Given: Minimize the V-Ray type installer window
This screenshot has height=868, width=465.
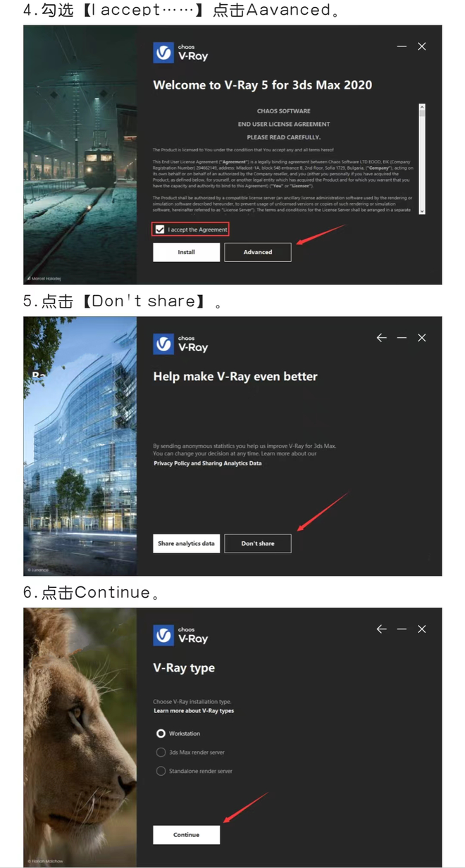Looking at the screenshot, I should [x=402, y=629].
